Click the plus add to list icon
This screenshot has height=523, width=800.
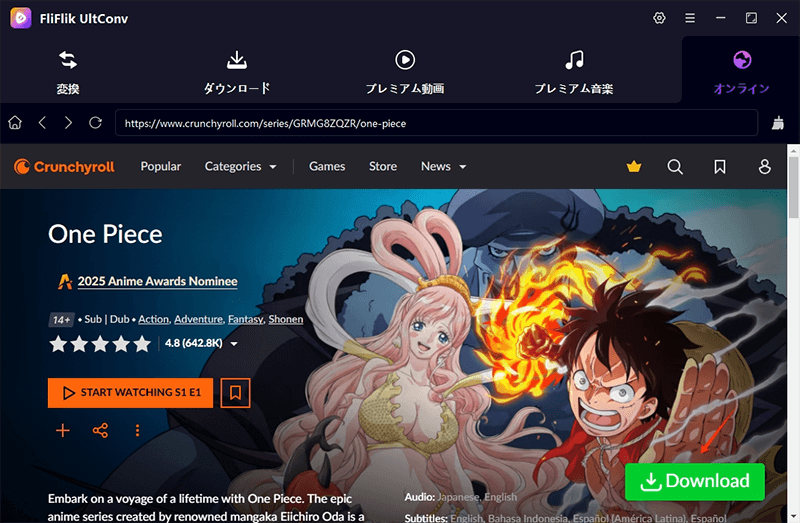[63, 430]
